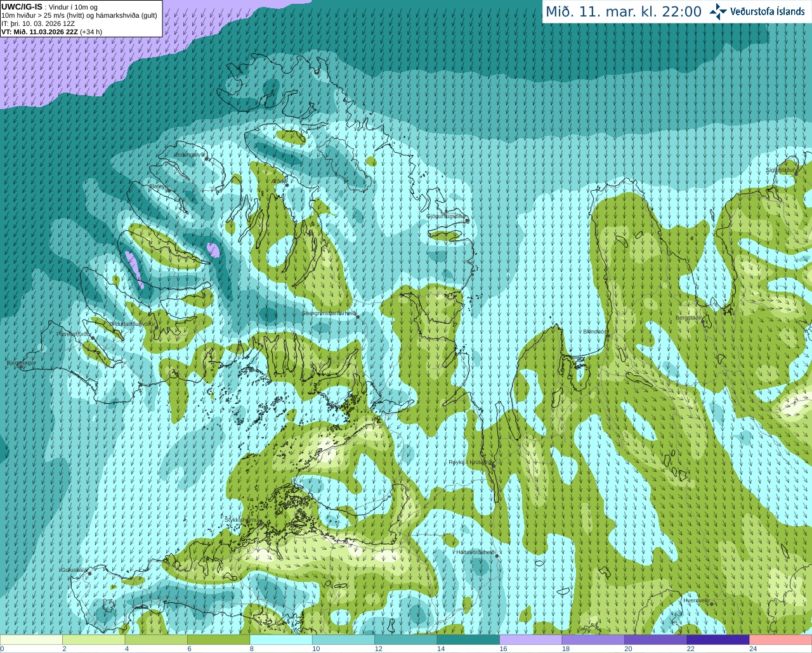Viewport: 812px width, 653px height.
Task: Pick the medium teal 12–14 m/s legend swatch
Action: coord(406,640)
